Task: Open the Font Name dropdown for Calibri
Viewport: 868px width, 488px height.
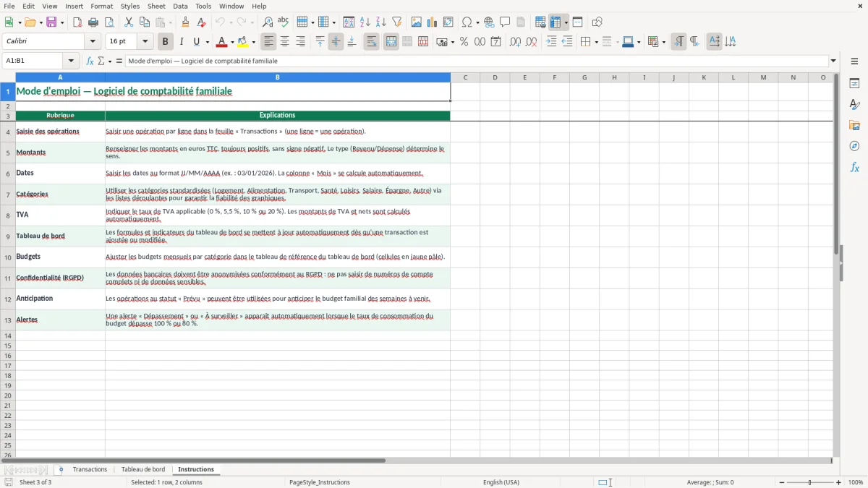Action: click(x=93, y=42)
